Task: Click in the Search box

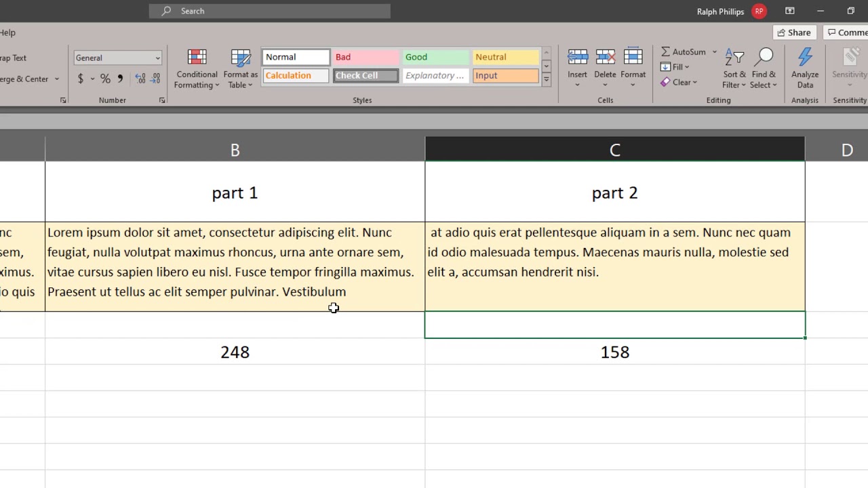Action: 270,11
